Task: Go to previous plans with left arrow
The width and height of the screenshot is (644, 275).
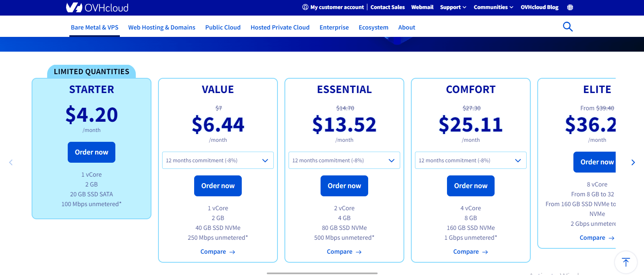Action: (11, 162)
